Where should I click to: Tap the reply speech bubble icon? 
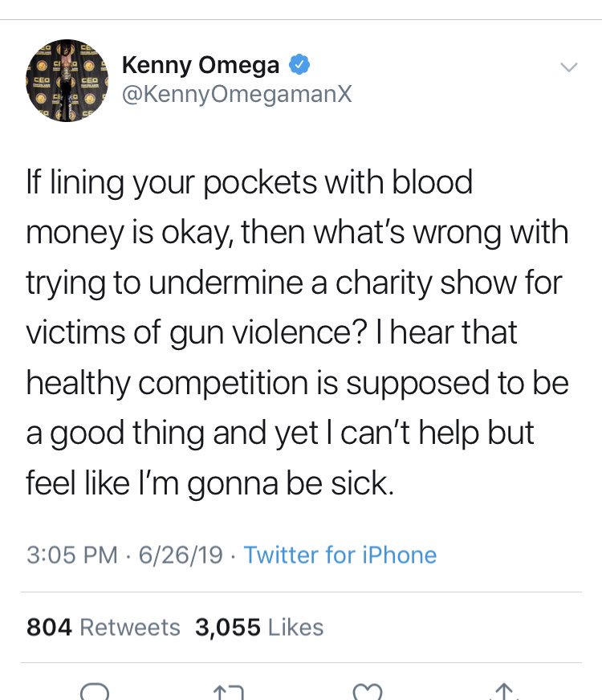pos(94,692)
